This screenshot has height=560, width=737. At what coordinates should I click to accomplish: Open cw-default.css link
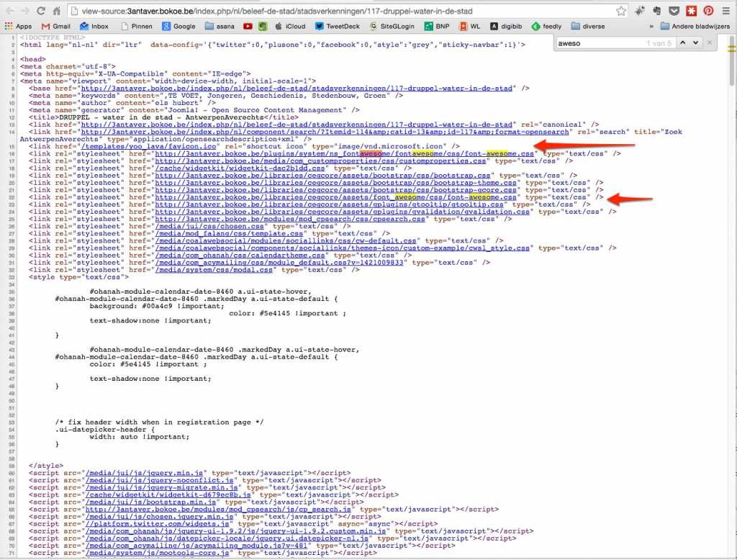click(286, 240)
